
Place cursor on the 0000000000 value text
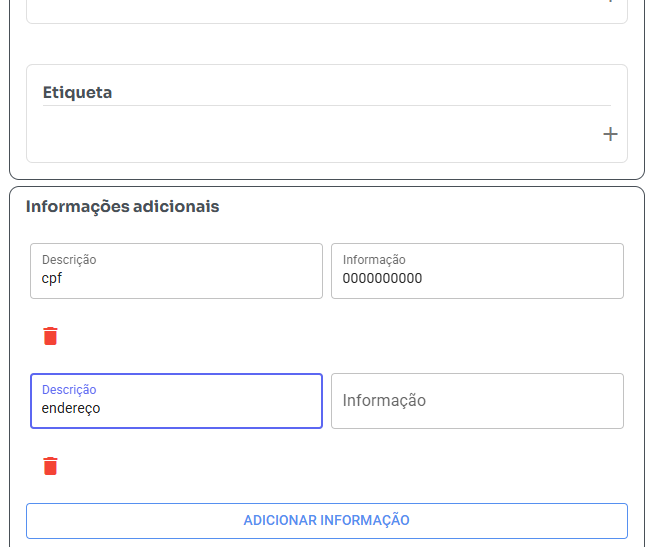click(382, 279)
